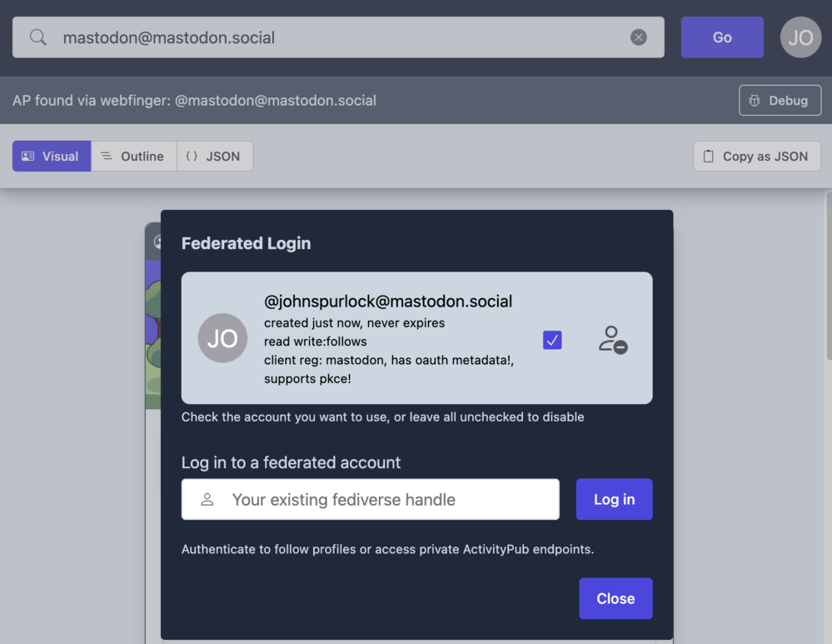Viewport: 832px width, 644px height.
Task: Open the Debug panel
Action: click(x=780, y=101)
